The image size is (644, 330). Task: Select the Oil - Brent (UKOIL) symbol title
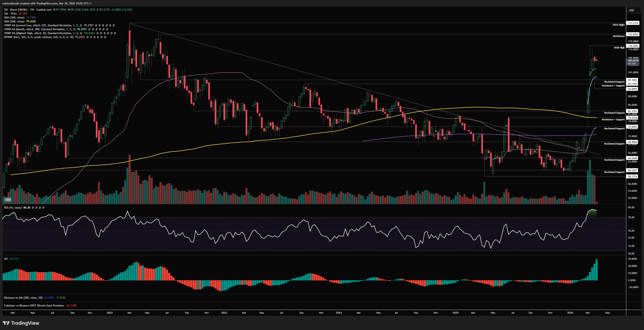click(15, 9)
